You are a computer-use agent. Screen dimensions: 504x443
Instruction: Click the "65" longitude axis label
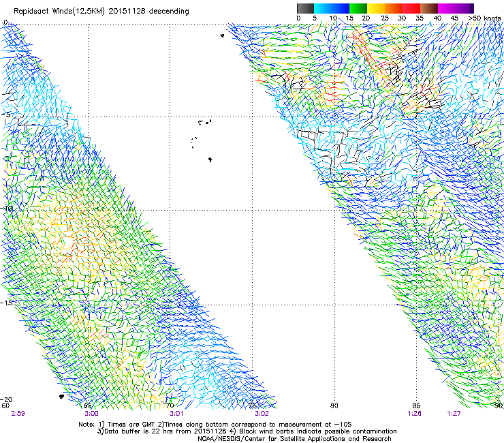[88, 406]
